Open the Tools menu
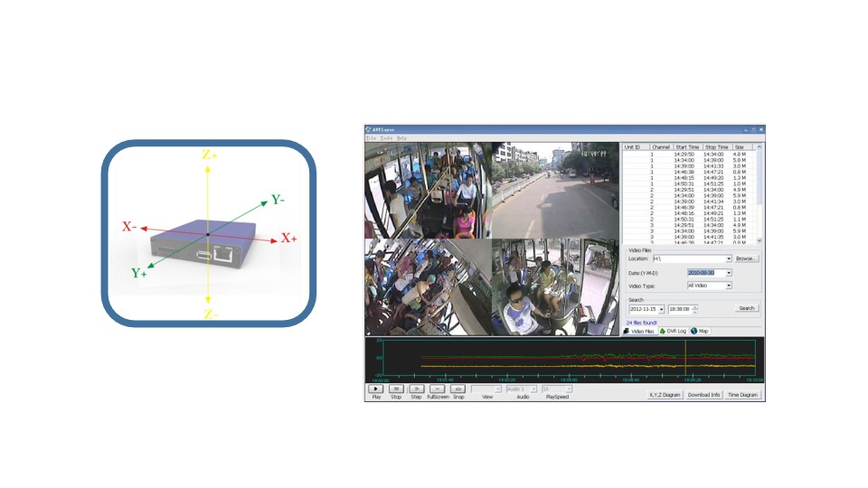The image size is (868, 488). coord(386,138)
